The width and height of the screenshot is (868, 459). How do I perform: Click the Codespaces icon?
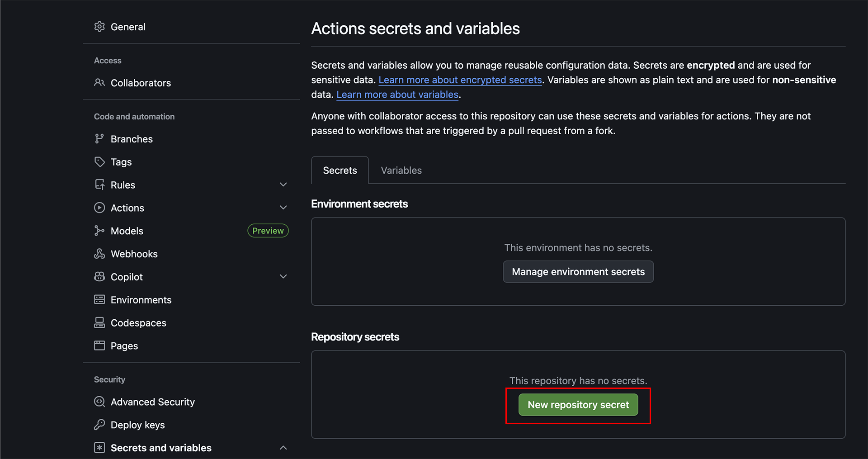pyautogui.click(x=99, y=323)
